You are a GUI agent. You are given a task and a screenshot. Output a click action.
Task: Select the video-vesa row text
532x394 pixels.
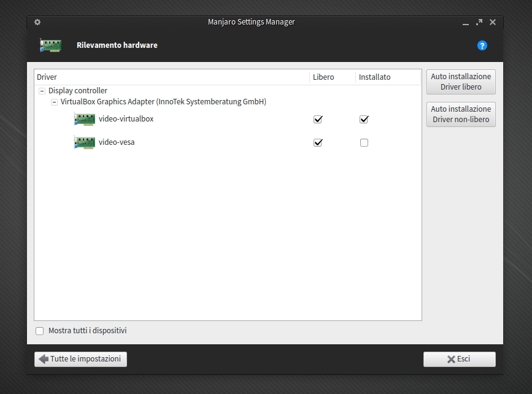[117, 142]
